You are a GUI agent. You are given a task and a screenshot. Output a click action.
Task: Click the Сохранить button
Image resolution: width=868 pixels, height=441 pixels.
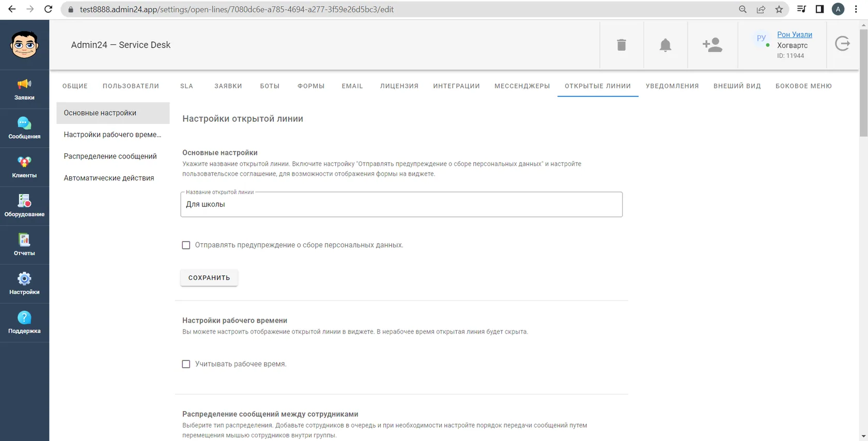pos(209,278)
